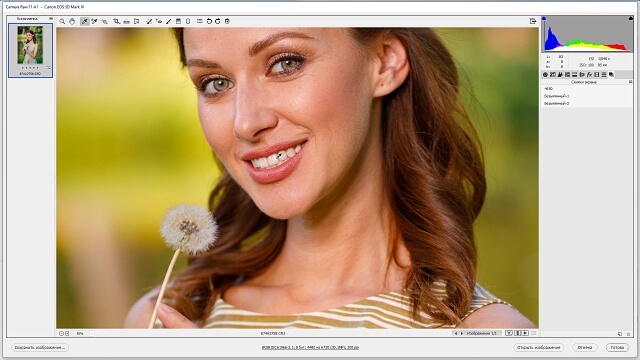Rotate image clockwise
This screenshot has height=360, width=640.
pos(218,21)
